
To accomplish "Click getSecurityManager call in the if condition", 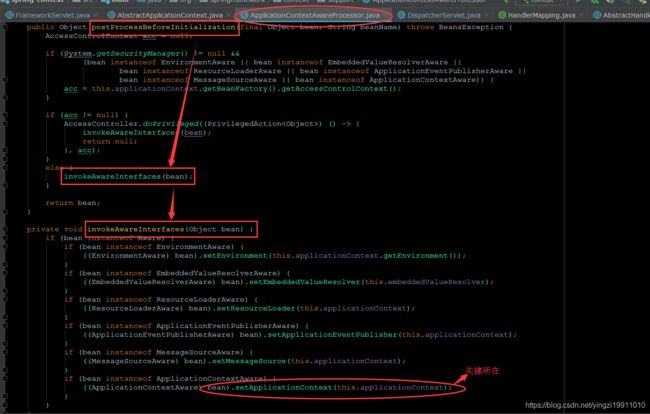I will (142, 54).
